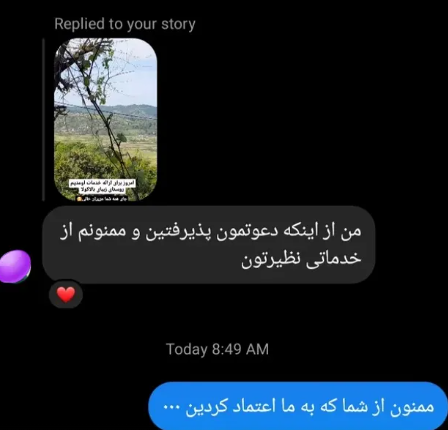This screenshot has width=448, height=430.
Task: Click the "Replied to your story" label
Action: 125,24
